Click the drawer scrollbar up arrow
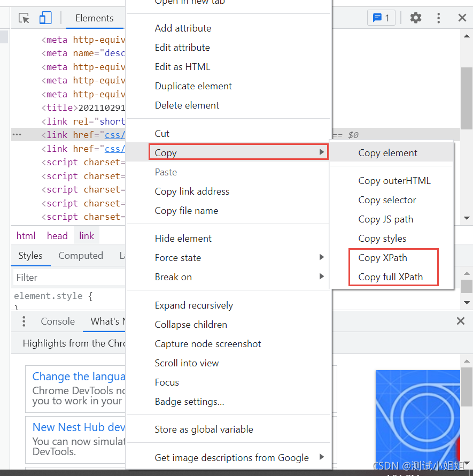This screenshot has width=473, height=476. pyautogui.click(x=467, y=361)
